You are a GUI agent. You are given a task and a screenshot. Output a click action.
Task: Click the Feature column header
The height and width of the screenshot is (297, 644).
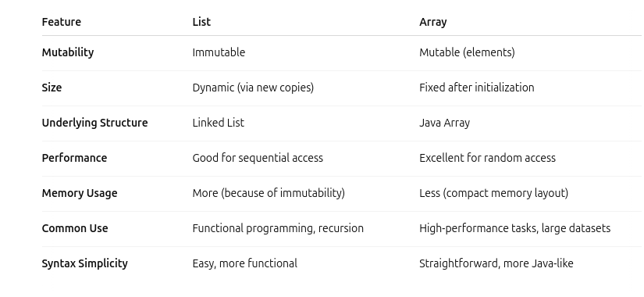tap(61, 22)
